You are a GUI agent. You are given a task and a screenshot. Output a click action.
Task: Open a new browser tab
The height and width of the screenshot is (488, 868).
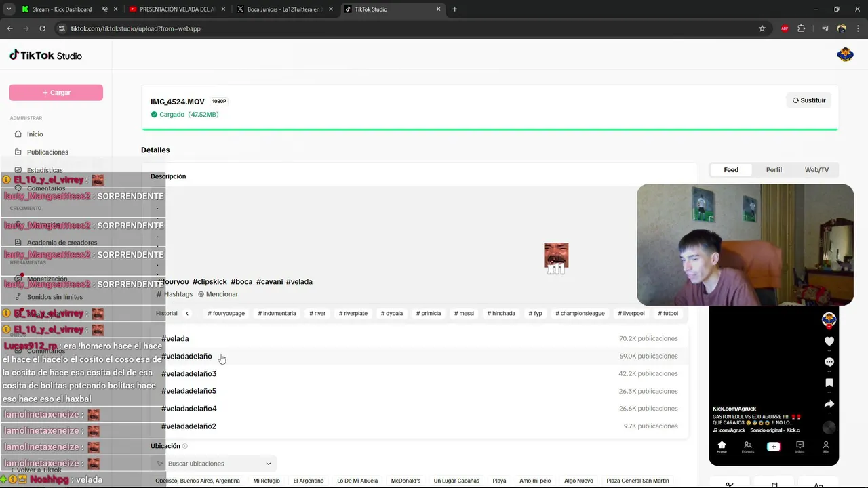[454, 9]
